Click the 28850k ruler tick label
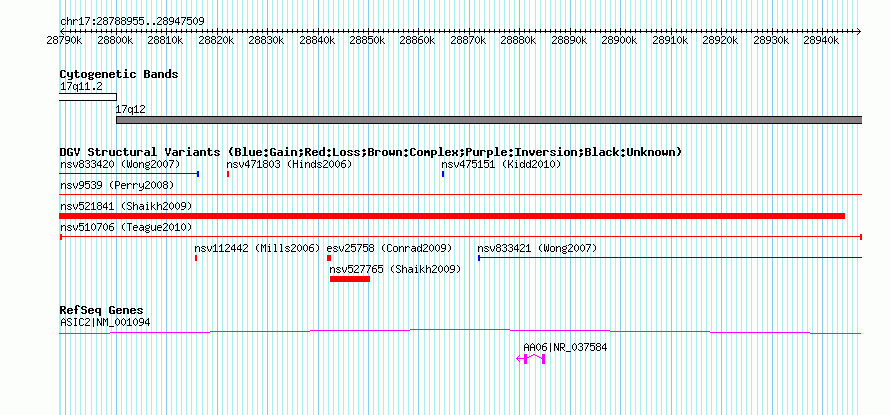 [x=368, y=41]
